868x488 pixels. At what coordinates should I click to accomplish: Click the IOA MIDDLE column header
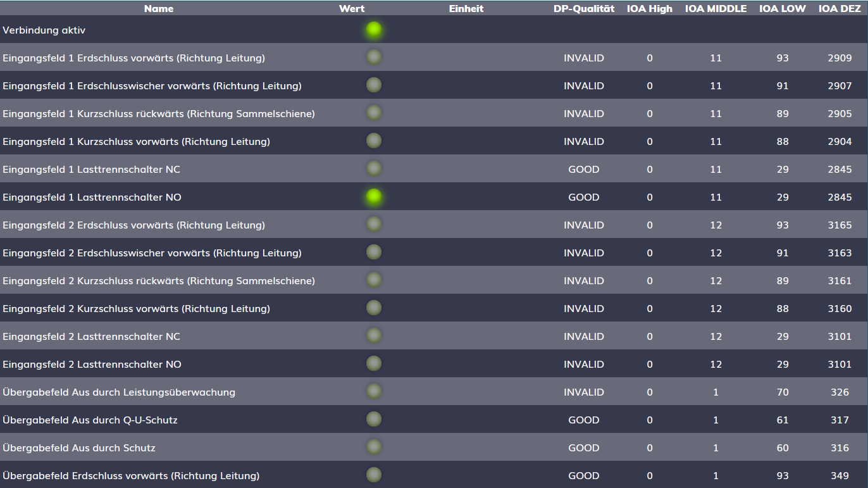pos(716,8)
